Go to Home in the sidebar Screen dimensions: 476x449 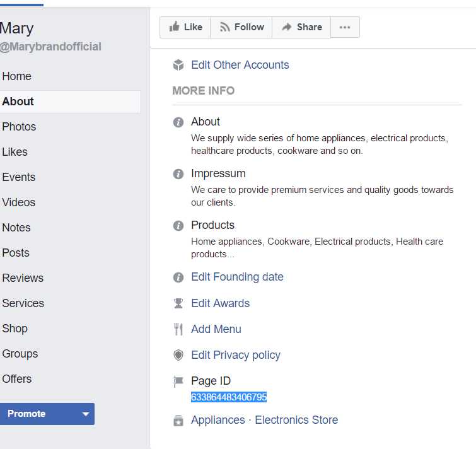point(16,76)
